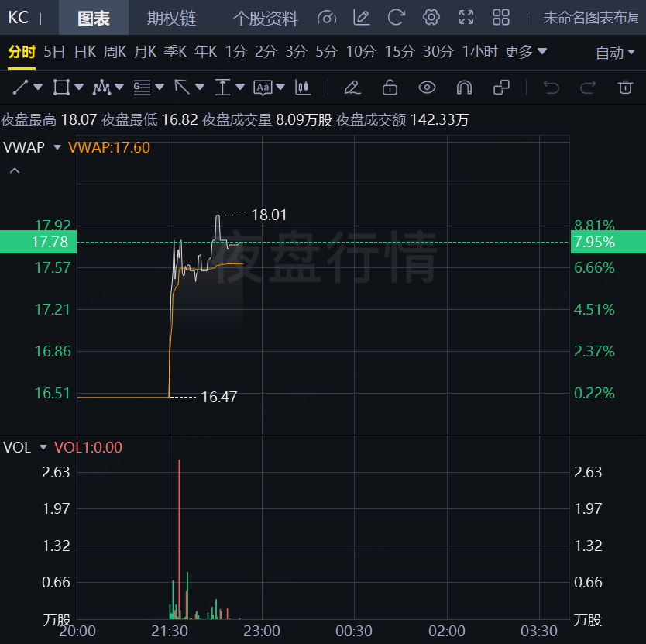Collapse the VWAP panel with the caret

(14, 170)
